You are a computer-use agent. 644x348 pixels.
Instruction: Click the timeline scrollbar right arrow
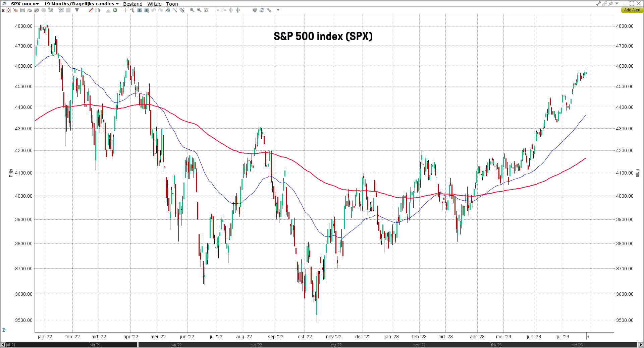click(x=641, y=345)
